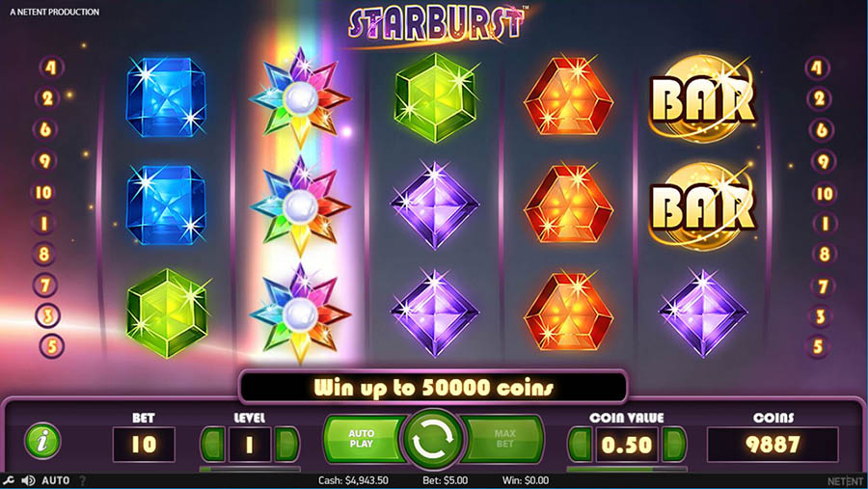Image resolution: width=868 pixels, height=489 pixels.
Task: Toggle AUTO in the bottom status bar
Action: [x=56, y=480]
